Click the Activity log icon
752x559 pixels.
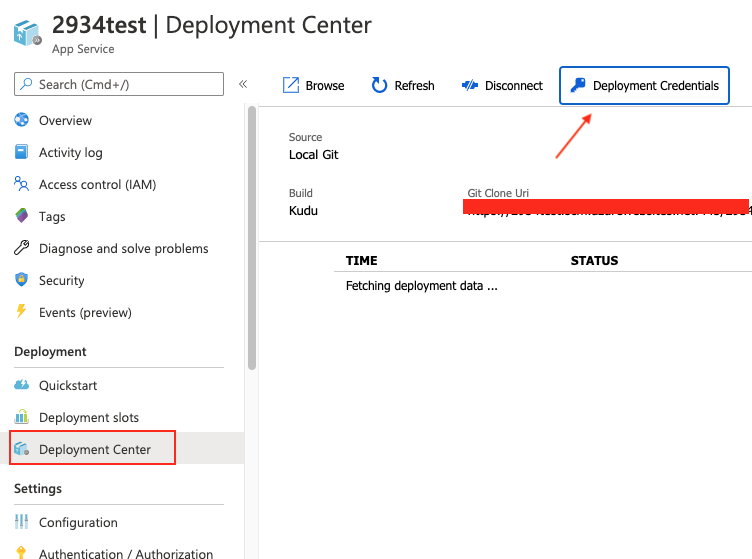(x=22, y=152)
